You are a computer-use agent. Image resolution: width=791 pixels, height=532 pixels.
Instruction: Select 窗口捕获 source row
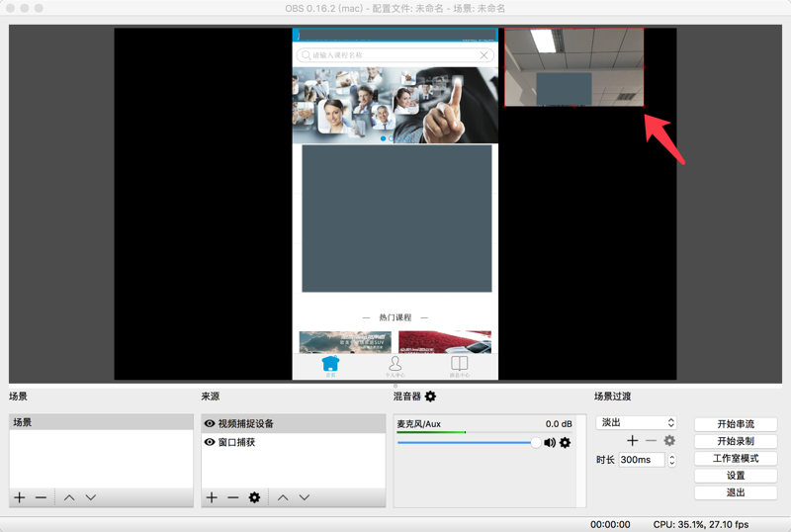click(294, 442)
